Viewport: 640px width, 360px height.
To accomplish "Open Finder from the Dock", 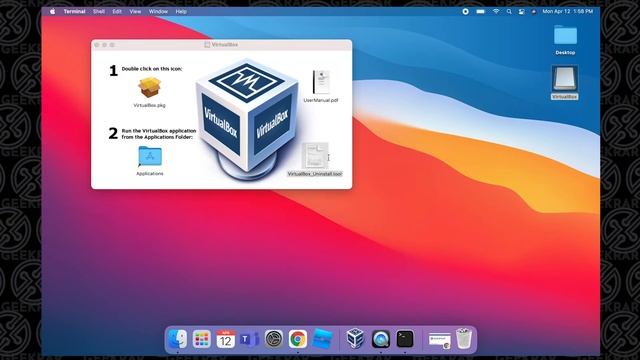I will coord(178,339).
